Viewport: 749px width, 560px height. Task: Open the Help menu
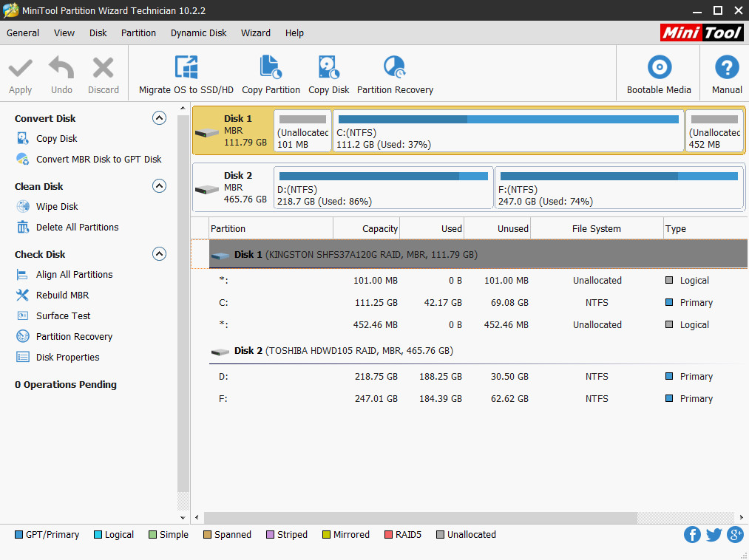tap(294, 33)
